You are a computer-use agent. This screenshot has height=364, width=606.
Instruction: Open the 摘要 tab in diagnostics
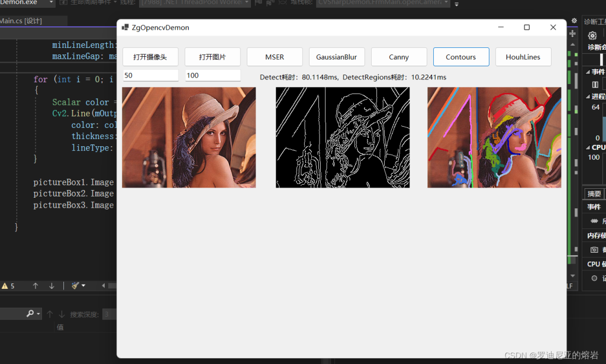click(x=594, y=194)
